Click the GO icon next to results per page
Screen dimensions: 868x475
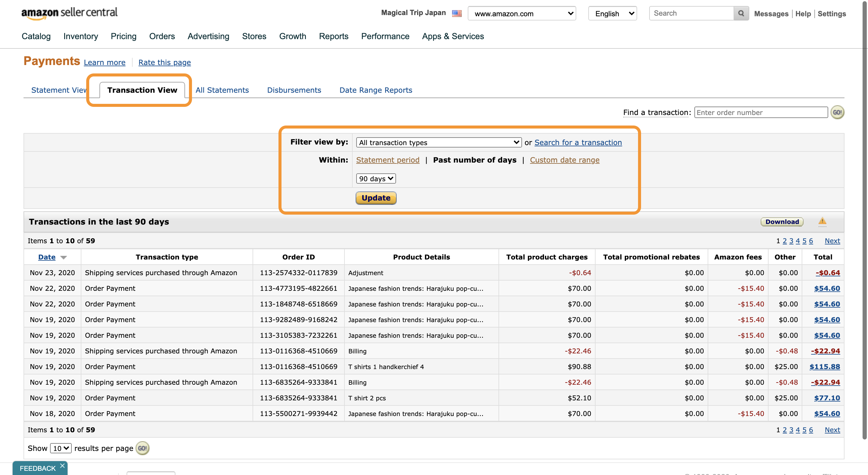(142, 448)
